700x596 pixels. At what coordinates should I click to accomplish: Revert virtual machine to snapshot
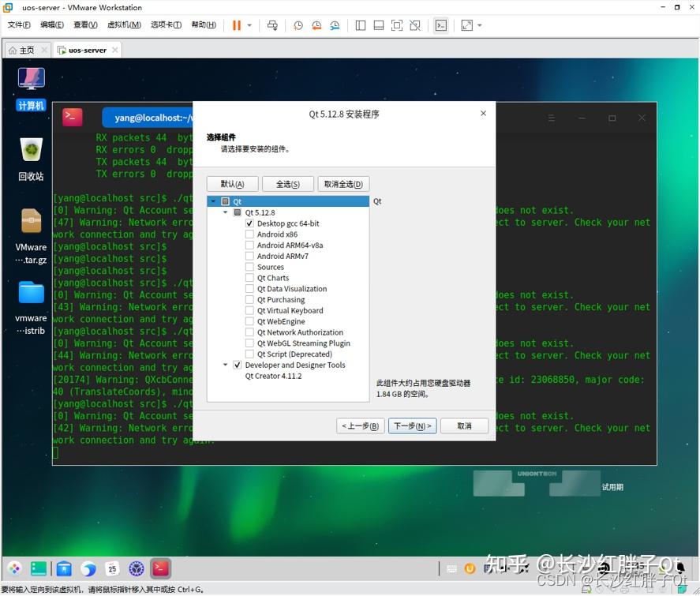(316, 25)
